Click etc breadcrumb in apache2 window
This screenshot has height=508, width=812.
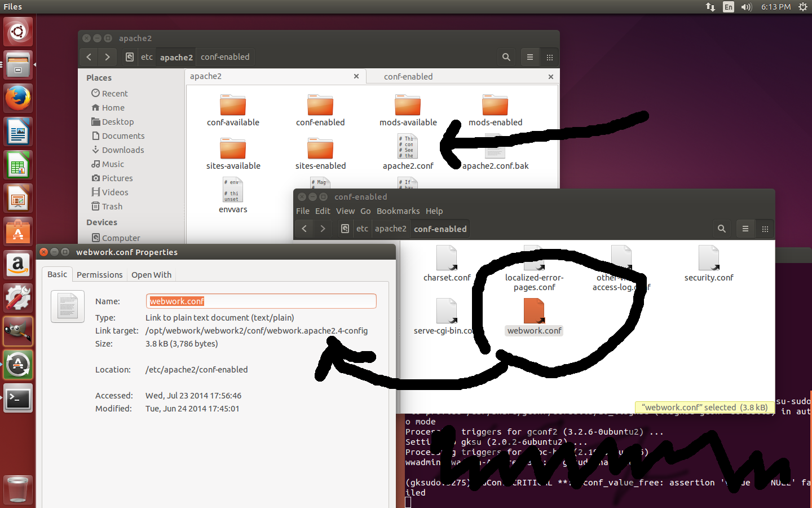pyautogui.click(x=147, y=57)
